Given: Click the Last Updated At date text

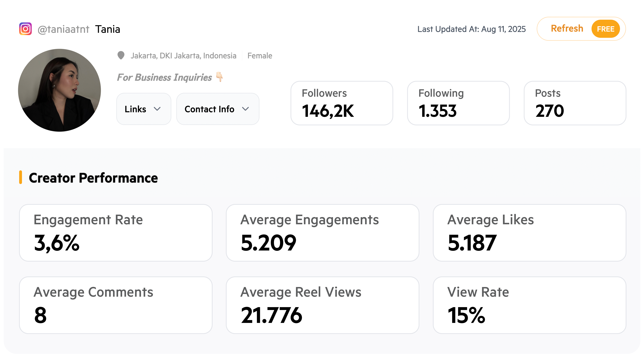Looking at the screenshot, I should tap(471, 29).
